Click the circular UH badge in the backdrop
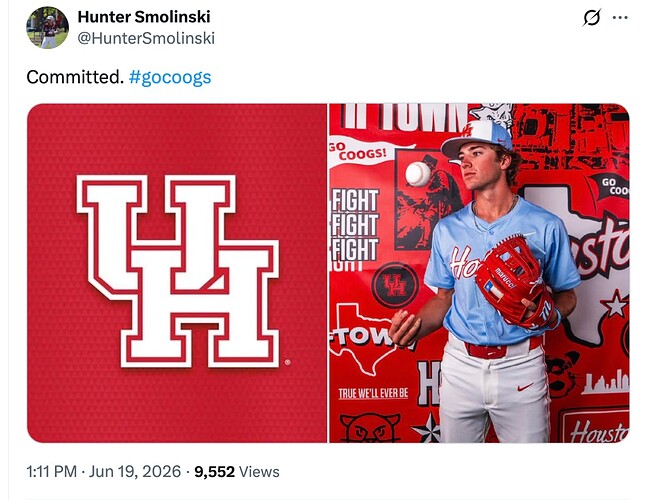This screenshot has width=647, height=500. 395,285
